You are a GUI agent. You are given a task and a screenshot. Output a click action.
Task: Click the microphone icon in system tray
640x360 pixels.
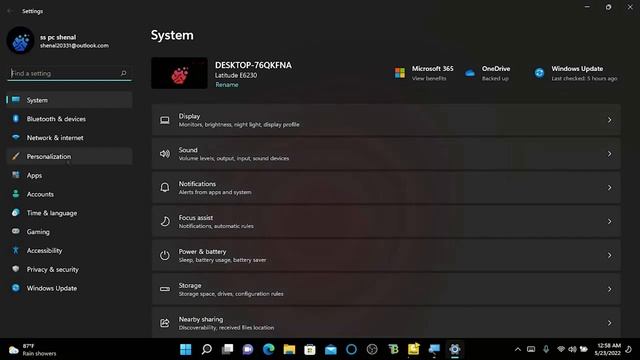[x=546, y=349]
